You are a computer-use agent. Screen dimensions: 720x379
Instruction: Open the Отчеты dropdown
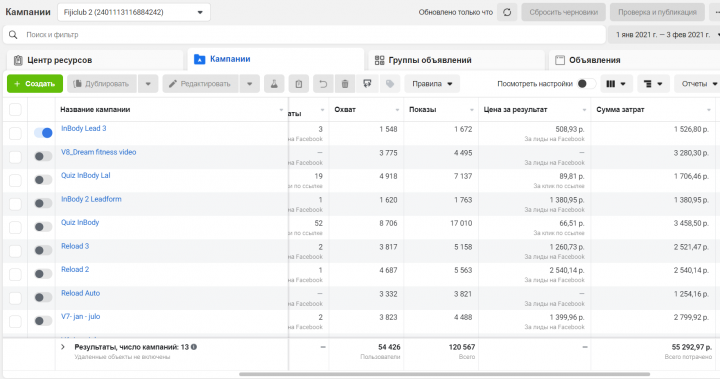coord(698,84)
